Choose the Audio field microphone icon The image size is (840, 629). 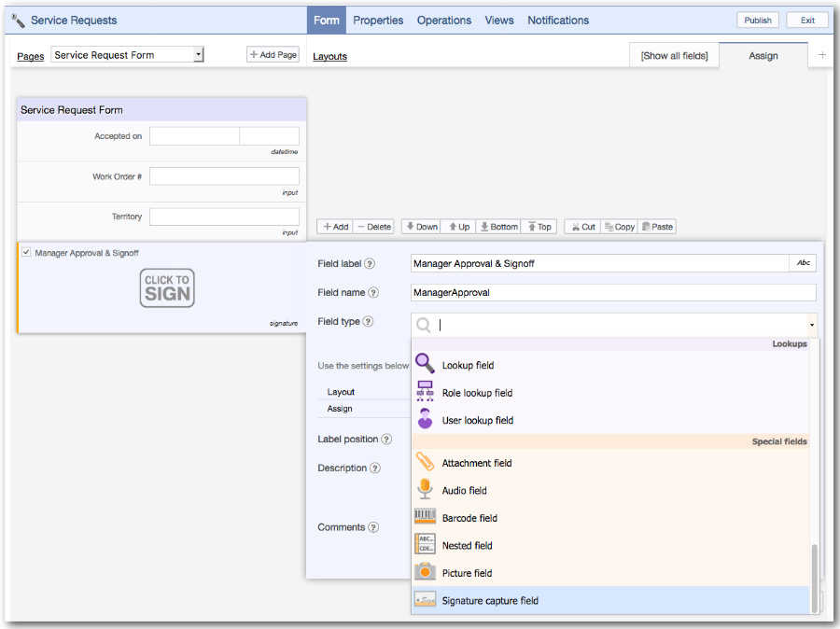coord(425,489)
